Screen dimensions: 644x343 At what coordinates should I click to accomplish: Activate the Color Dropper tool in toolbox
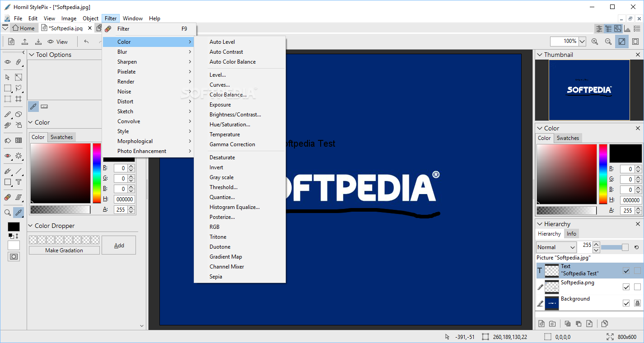[19, 213]
